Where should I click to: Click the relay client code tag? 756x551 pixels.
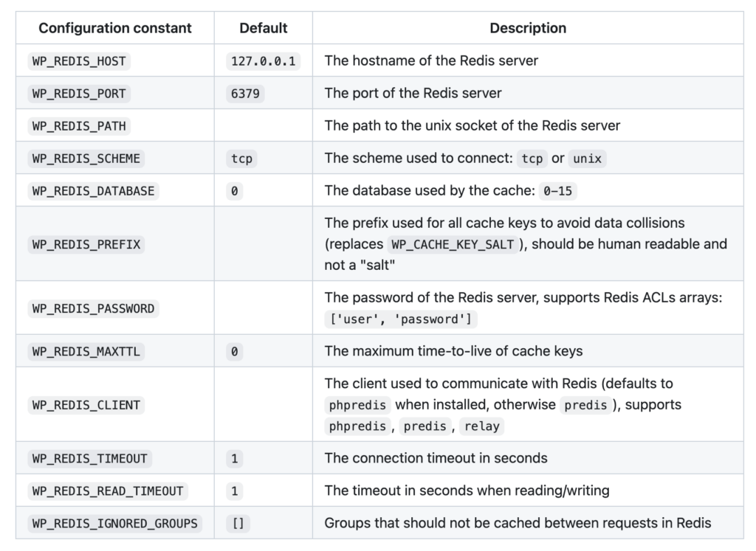[x=483, y=426]
